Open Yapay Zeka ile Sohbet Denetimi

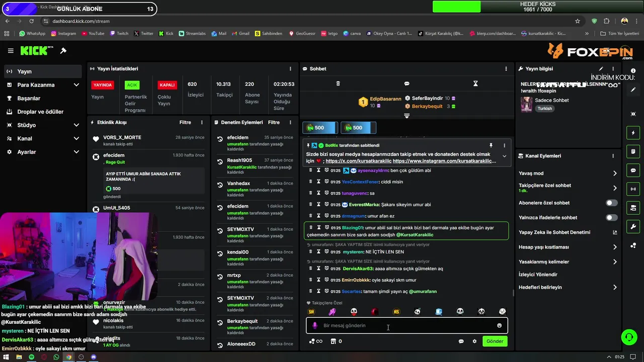pyautogui.click(x=568, y=232)
